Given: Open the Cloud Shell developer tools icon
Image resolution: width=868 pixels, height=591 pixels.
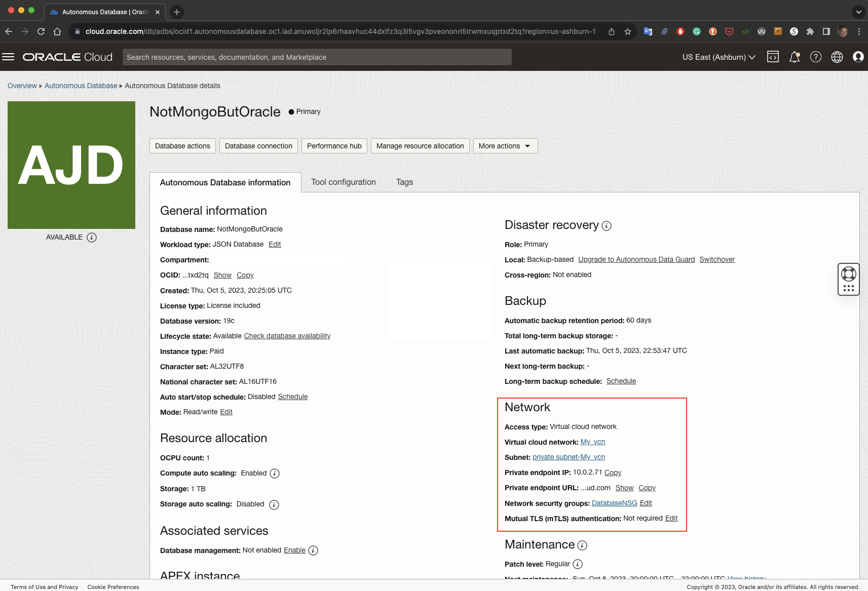Looking at the screenshot, I should coord(773,57).
